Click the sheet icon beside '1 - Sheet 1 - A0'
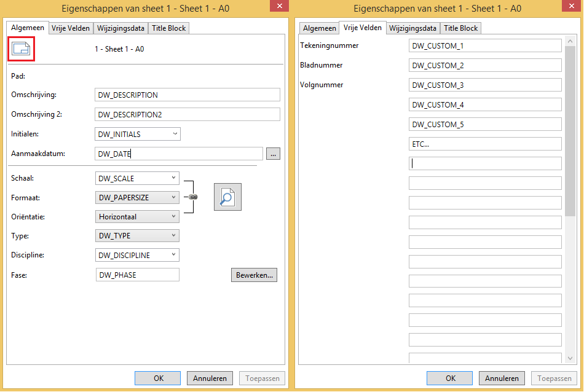This screenshot has width=584, height=392. [x=21, y=49]
